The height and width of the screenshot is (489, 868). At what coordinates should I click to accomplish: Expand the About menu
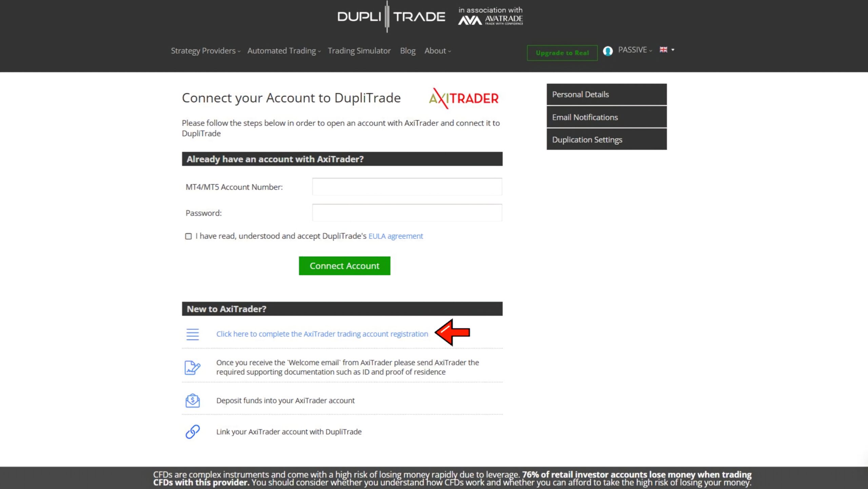tap(437, 51)
